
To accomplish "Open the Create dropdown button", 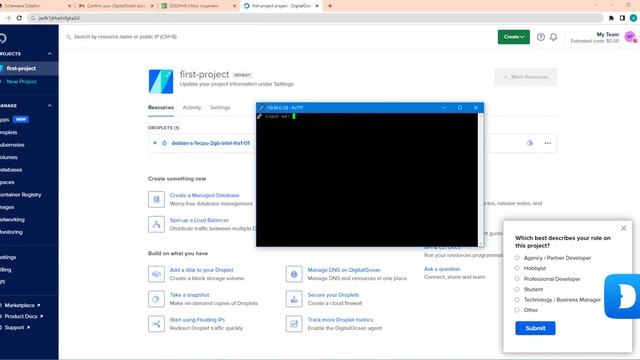I will click(513, 37).
